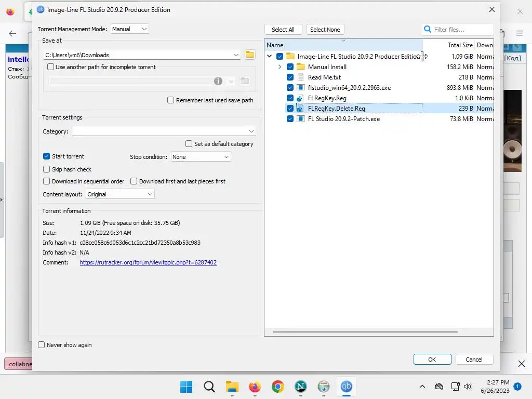
Task: Open the Category dropdown
Action: (x=164, y=131)
